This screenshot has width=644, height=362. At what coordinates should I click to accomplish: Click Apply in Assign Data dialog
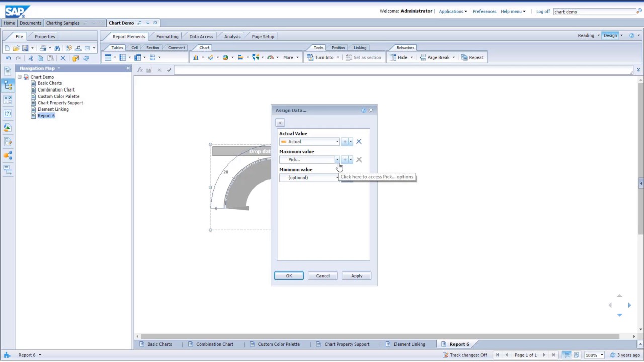(x=357, y=276)
